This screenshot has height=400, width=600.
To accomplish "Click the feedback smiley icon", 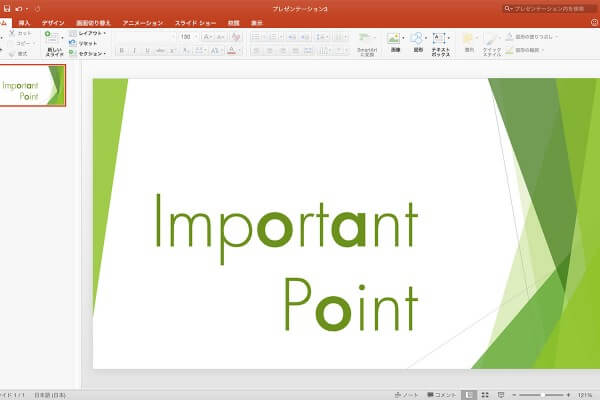I will point(594,23).
